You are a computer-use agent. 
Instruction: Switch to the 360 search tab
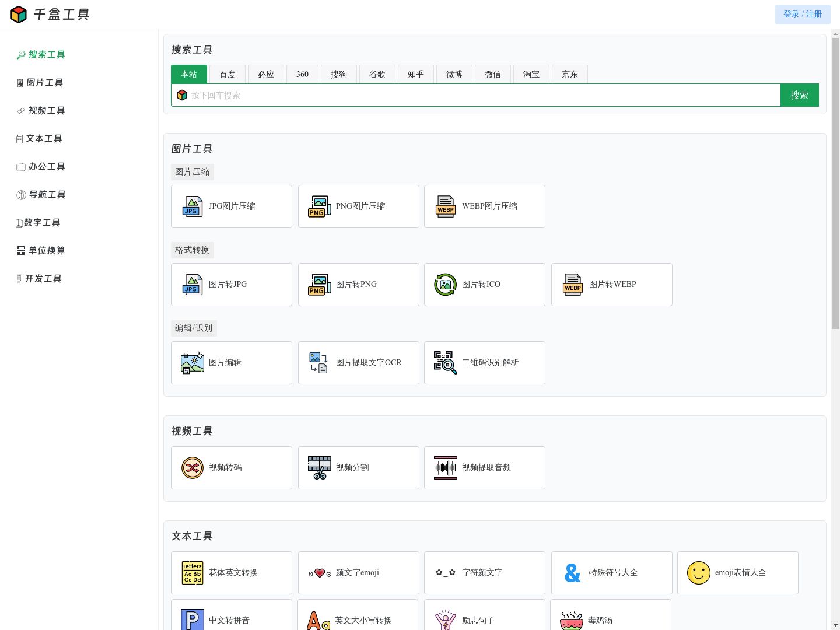pos(302,74)
